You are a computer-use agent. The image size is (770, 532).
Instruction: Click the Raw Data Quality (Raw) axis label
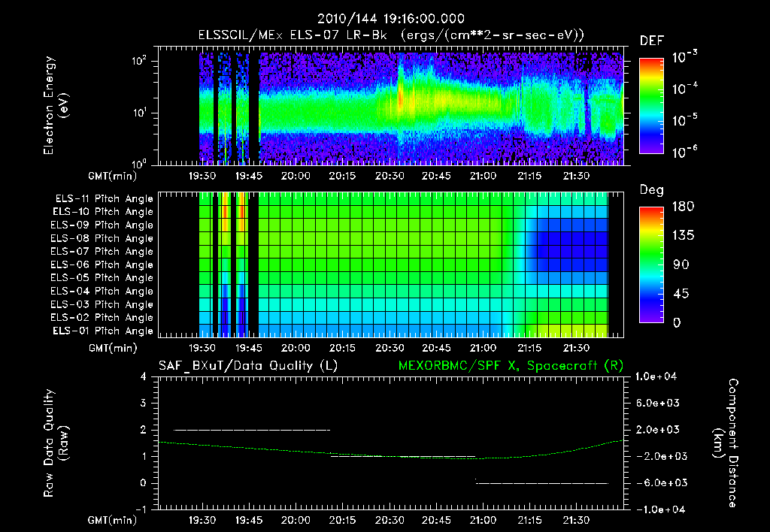click(56, 443)
